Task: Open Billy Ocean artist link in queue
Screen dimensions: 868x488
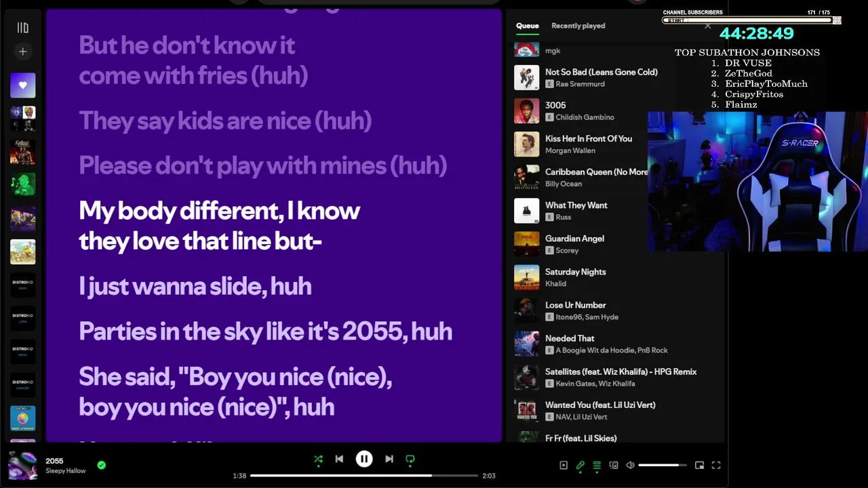Action: pyautogui.click(x=564, y=184)
